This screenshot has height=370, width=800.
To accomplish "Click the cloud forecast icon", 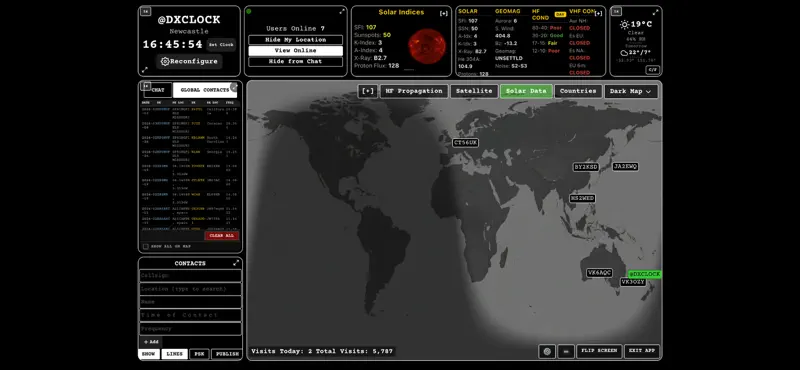I will point(624,53).
